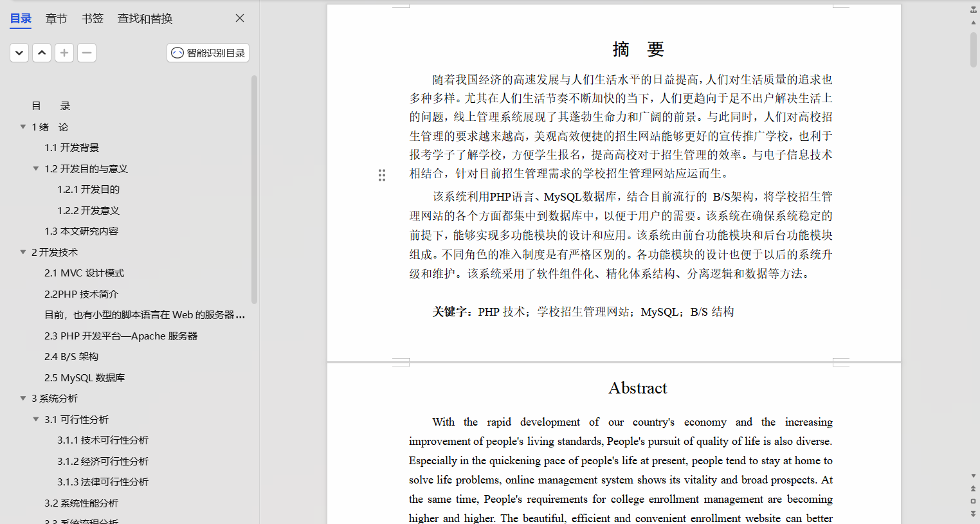The height and width of the screenshot is (524, 980).
Task: Click the document scroll-down arrow
Action: (x=974, y=476)
